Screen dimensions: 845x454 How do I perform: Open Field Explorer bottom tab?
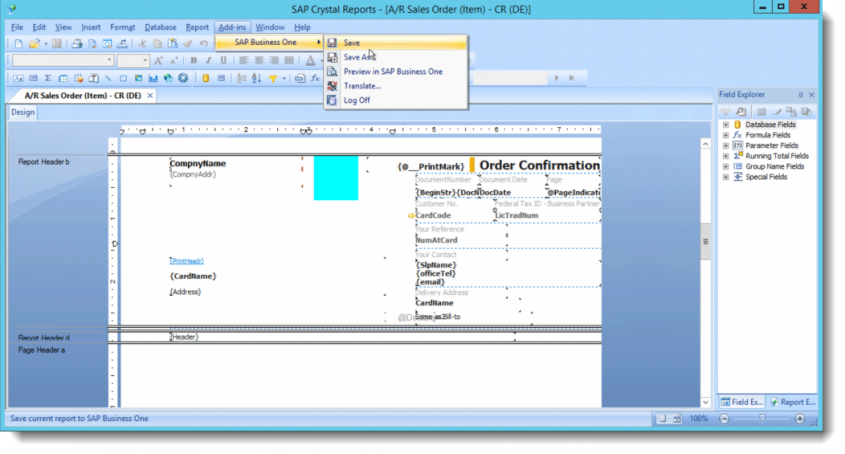[x=742, y=402]
